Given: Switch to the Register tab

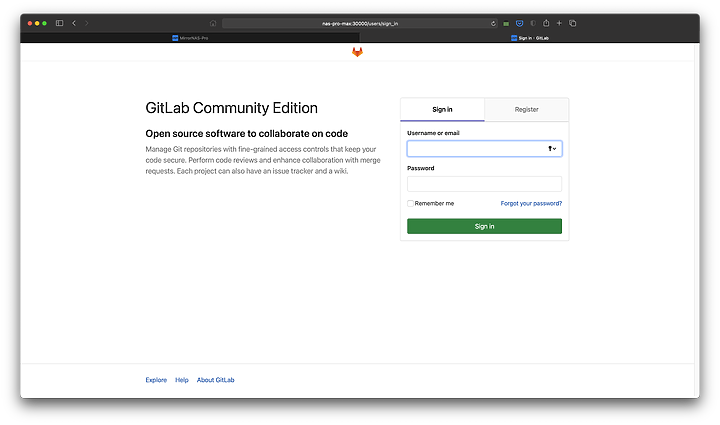Looking at the screenshot, I should 527,109.
